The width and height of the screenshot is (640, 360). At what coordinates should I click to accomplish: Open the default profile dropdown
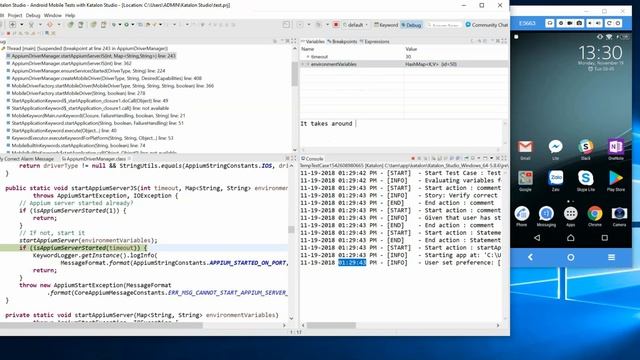pos(355,25)
